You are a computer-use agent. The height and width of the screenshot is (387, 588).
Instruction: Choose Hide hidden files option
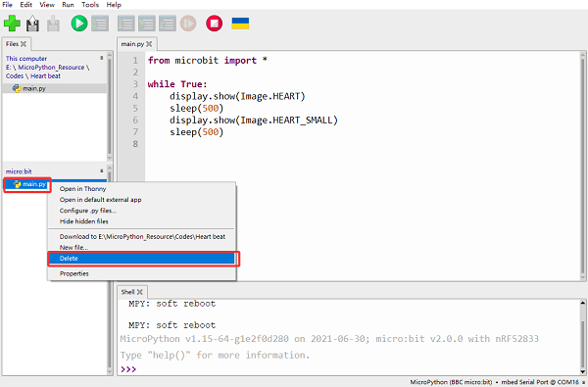click(x=142, y=221)
